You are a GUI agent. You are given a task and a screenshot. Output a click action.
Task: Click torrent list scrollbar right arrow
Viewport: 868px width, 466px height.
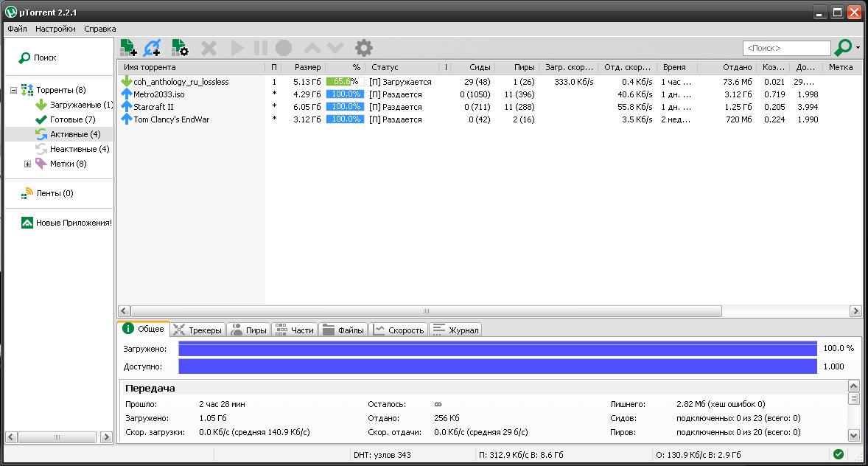(855, 311)
